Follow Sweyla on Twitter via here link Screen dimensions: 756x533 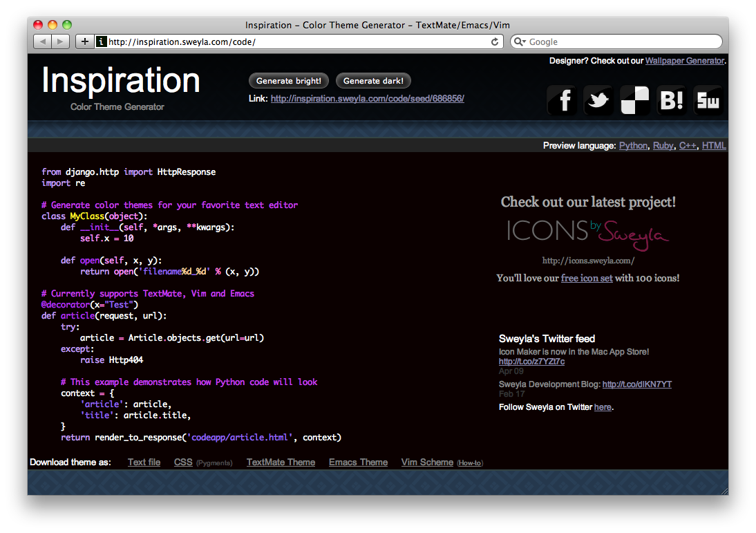point(603,407)
